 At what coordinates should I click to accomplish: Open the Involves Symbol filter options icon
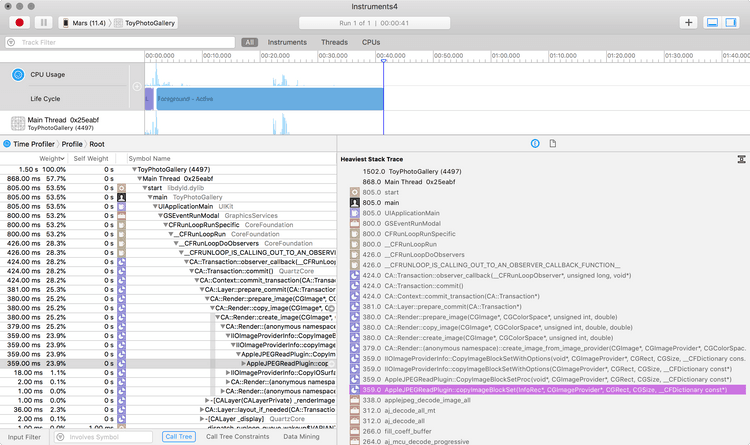[60, 437]
